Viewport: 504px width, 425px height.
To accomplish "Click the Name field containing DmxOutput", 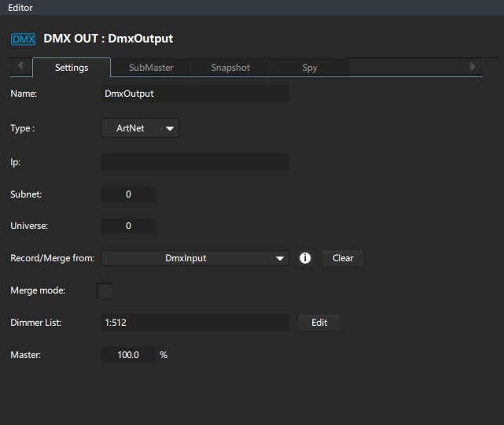I will tap(195, 94).
